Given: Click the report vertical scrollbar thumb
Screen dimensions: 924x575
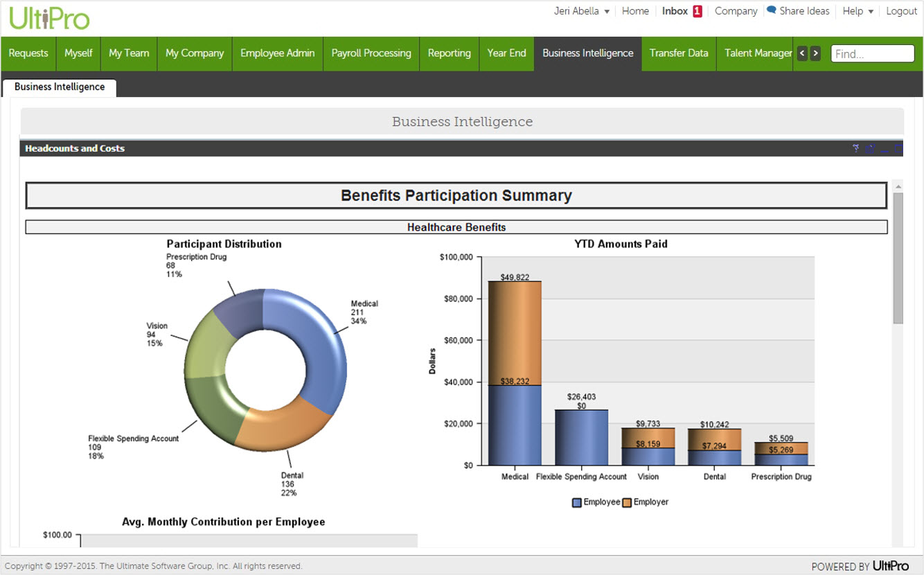Looking at the screenshot, I should (x=898, y=258).
